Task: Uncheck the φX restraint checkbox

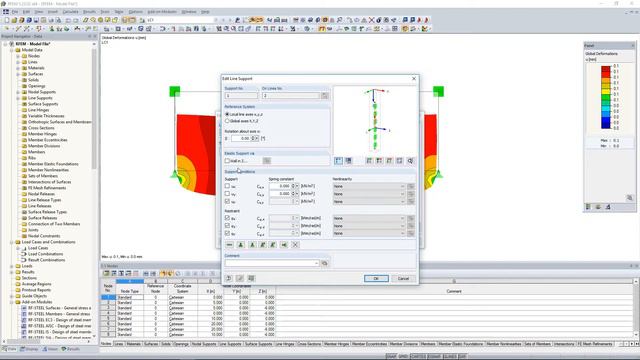Action: [227, 218]
